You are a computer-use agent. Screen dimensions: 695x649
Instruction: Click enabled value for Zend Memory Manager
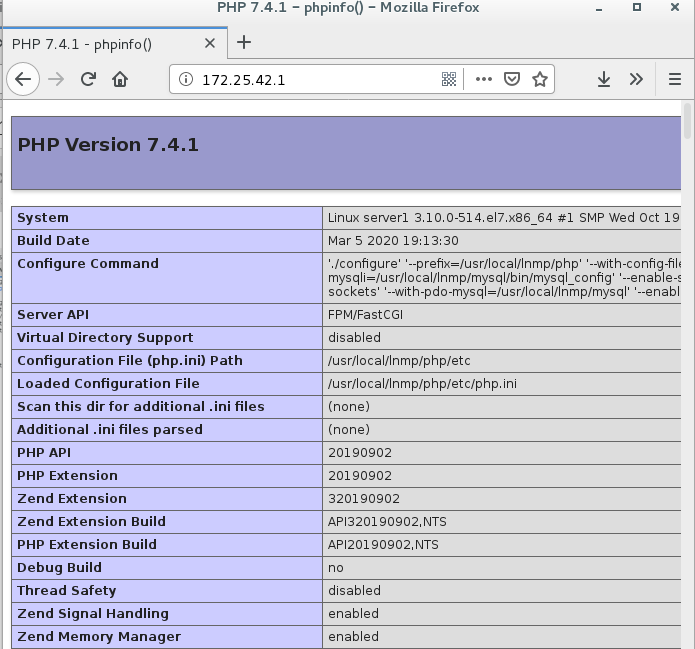pyautogui.click(x=353, y=637)
